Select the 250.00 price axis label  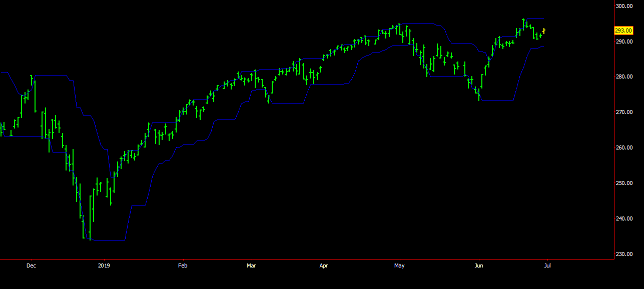[x=624, y=183]
